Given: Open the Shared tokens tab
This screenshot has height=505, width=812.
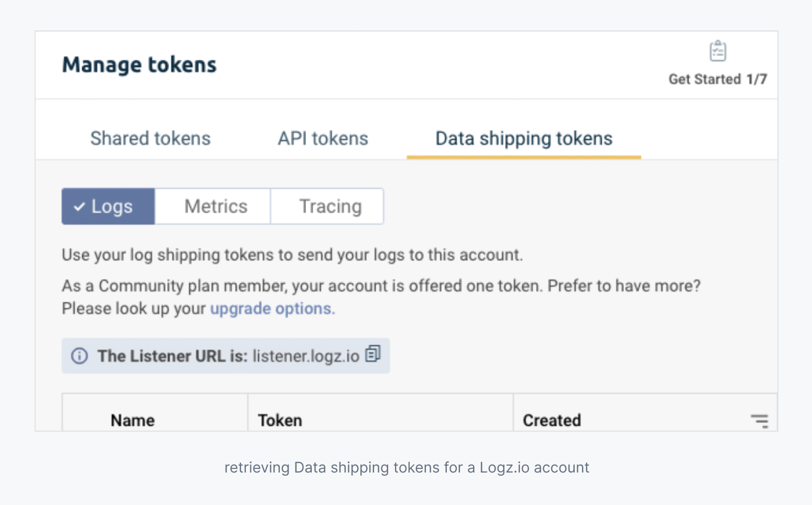Looking at the screenshot, I should point(150,138).
